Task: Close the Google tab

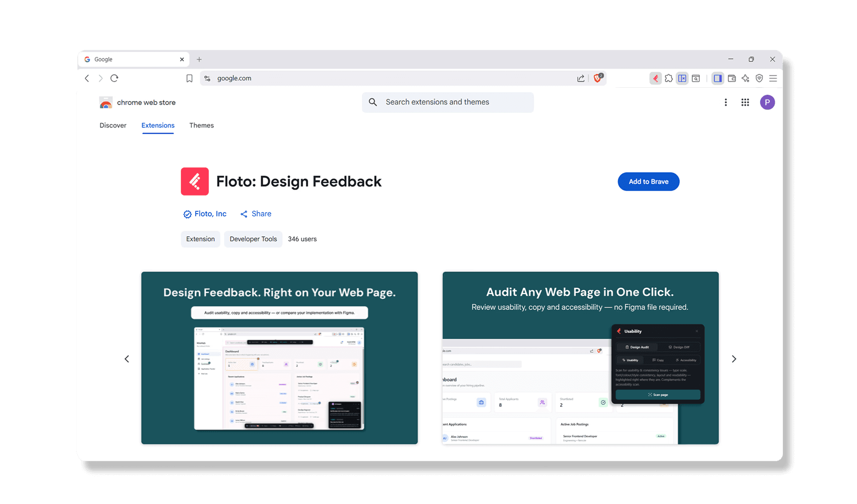Action: (182, 59)
